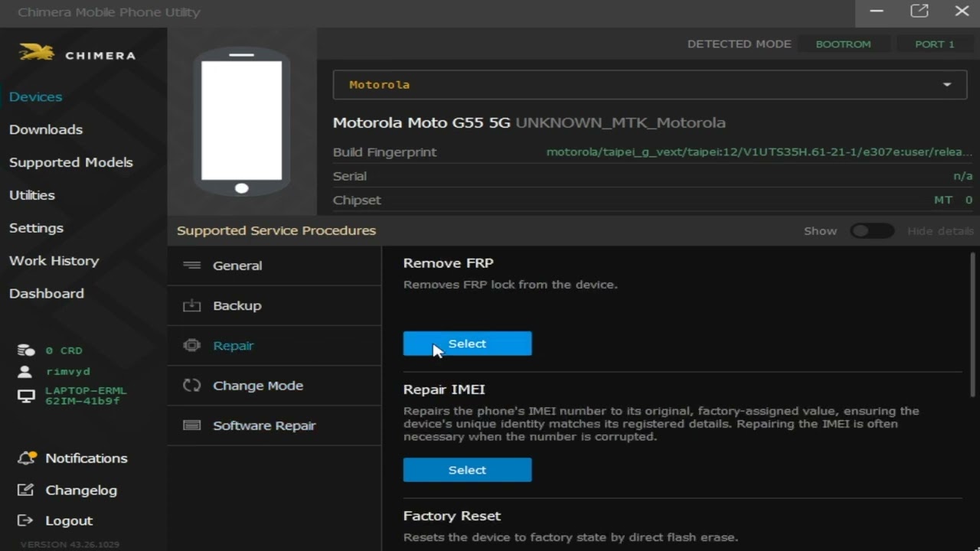Screen dimensions: 980x551
Task: Click the phone device image
Action: pyautogui.click(x=242, y=122)
